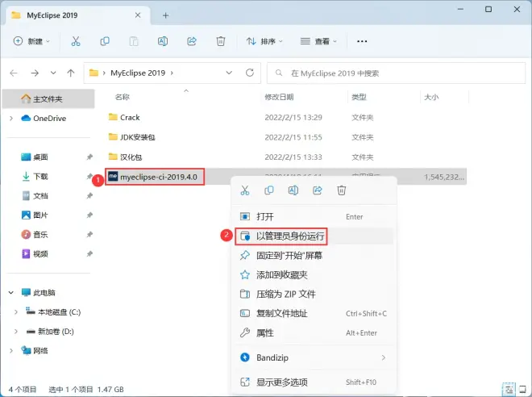Go up one folder level arrow
532x397 pixels.
[x=71, y=73]
